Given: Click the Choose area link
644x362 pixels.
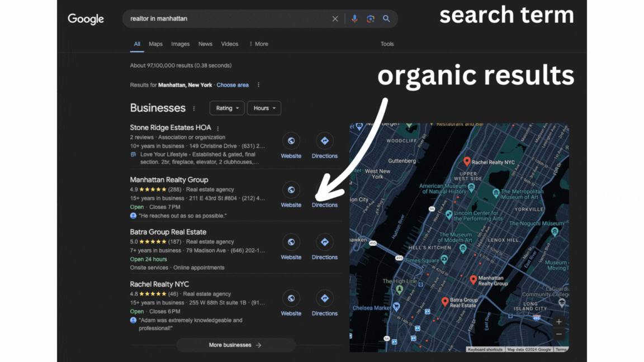Looking at the screenshot, I should click(233, 85).
